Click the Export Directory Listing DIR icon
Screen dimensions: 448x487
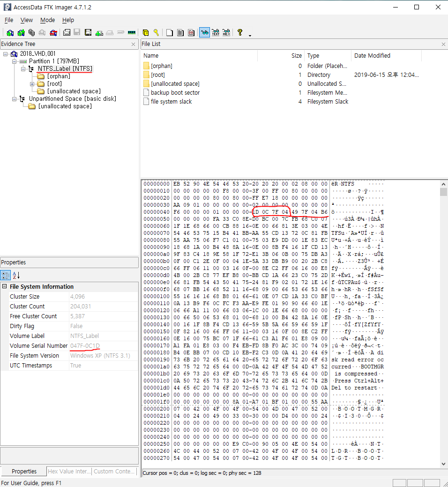click(191, 33)
